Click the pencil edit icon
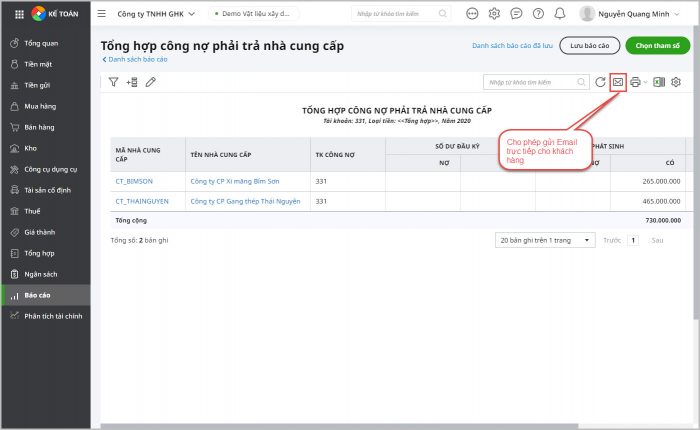Image resolution: width=700 pixels, height=430 pixels. click(151, 82)
